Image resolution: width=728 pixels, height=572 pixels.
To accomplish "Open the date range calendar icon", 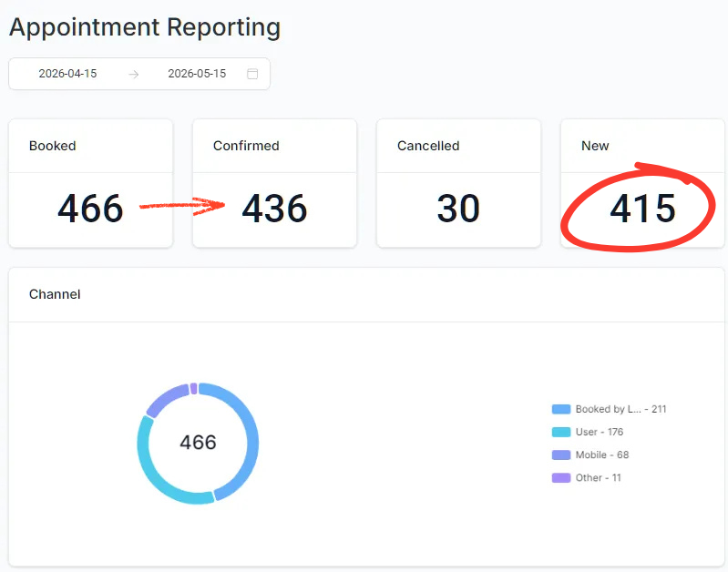I will pos(252,74).
